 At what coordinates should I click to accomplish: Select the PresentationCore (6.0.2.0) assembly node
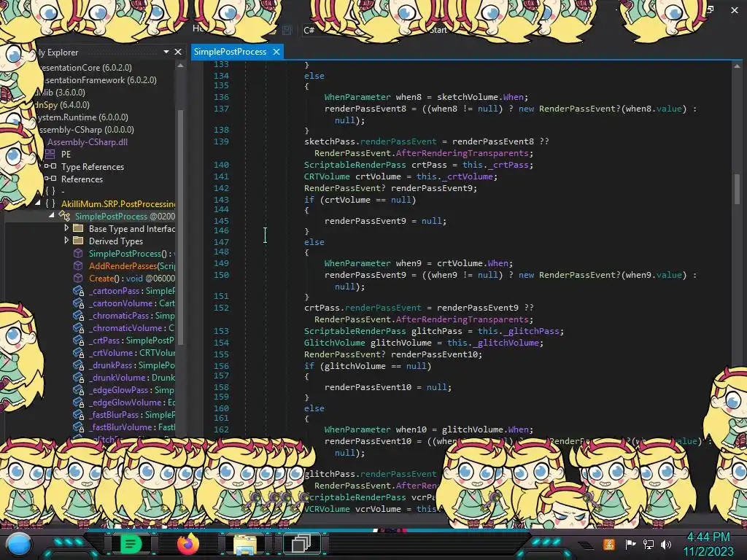(86, 67)
